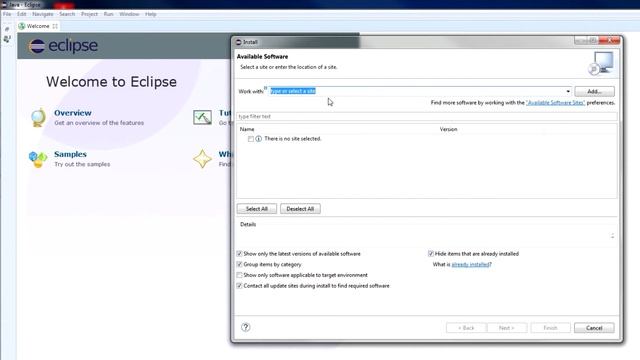640x360 pixels.
Task: Enable Show only software applicable to target environment
Action: (240, 275)
